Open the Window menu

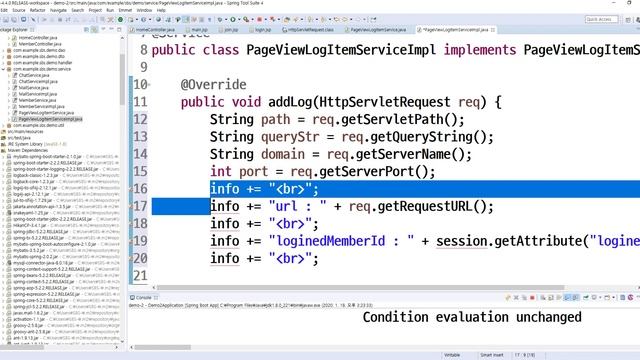pos(144,10)
